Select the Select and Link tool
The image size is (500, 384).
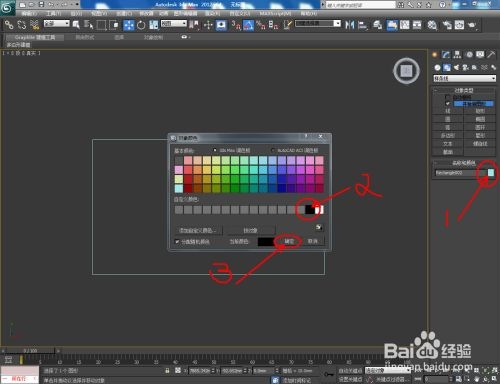click(x=9, y=25)
